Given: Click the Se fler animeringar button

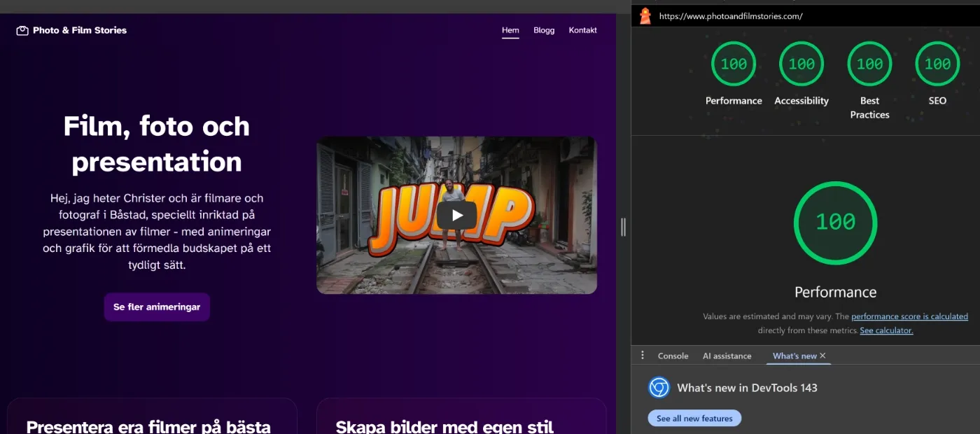Looking at the screenshot, I should coord(157,307).
